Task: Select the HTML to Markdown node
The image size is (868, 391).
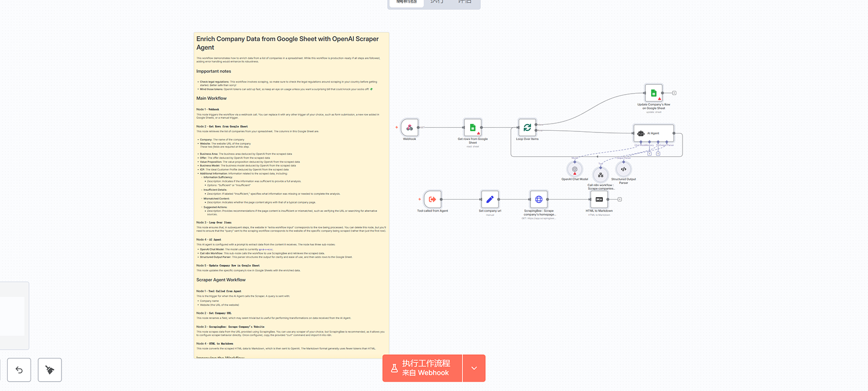Action: coord(599,199)
